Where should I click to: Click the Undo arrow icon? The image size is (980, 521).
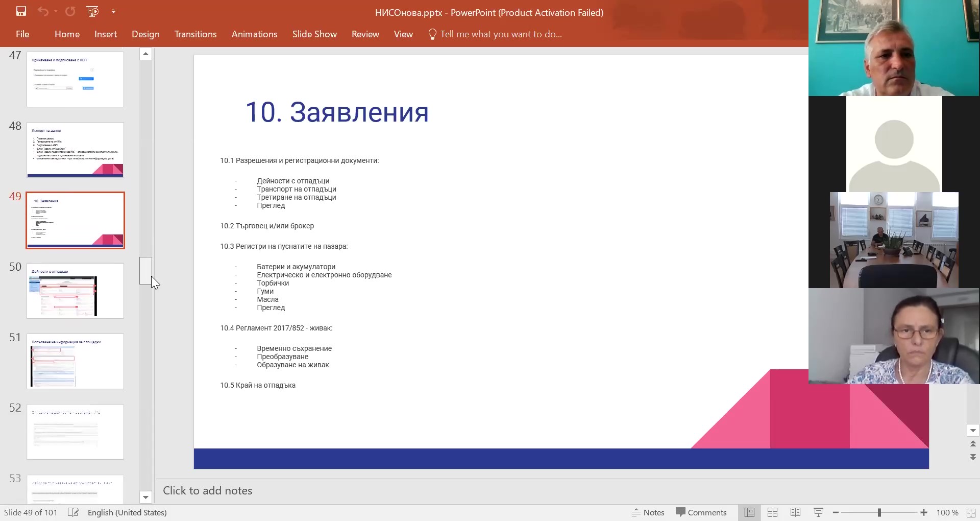[43, 11]
